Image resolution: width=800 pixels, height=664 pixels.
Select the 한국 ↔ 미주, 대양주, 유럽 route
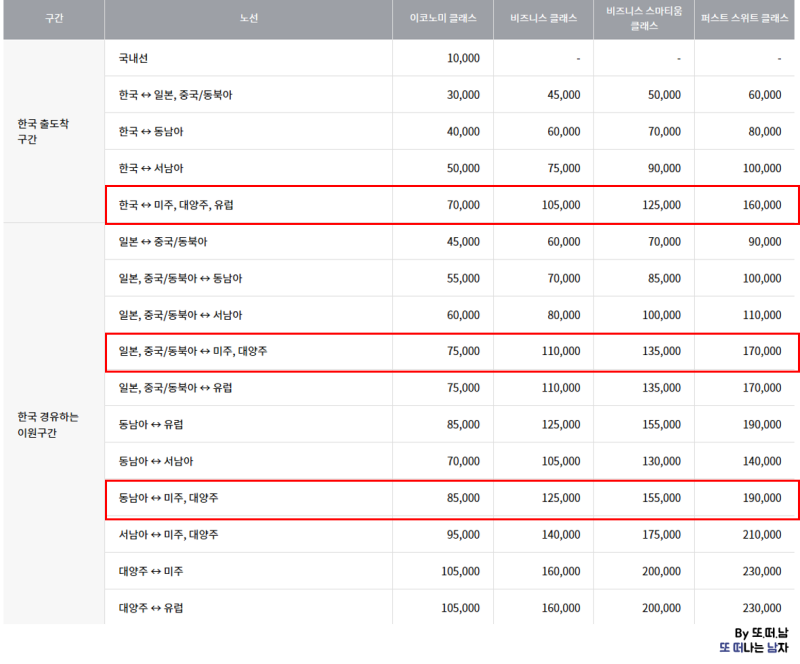point(176,205)
